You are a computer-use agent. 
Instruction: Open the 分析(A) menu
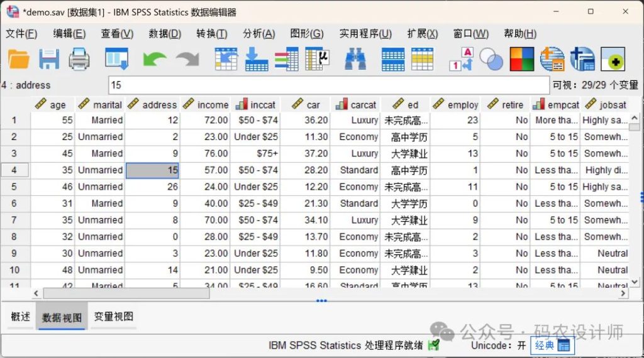258,34
